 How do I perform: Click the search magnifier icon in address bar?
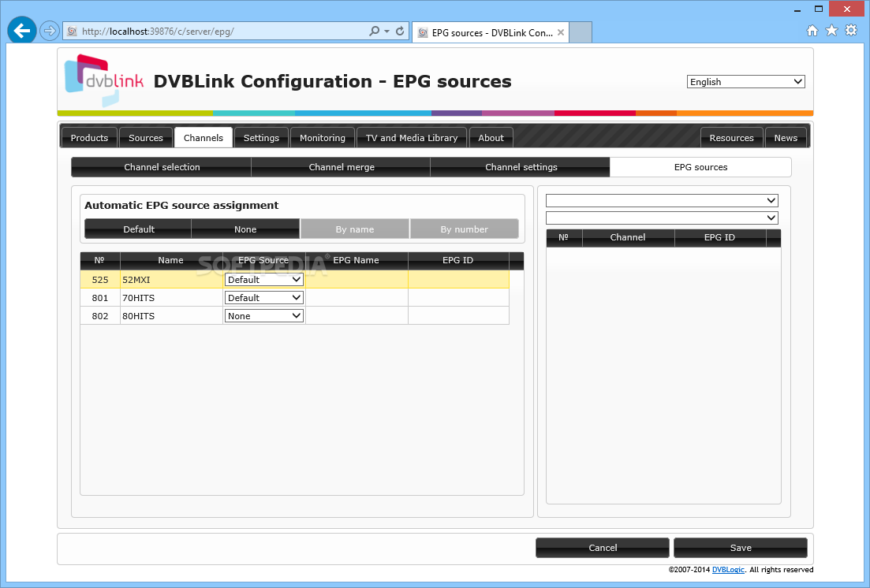pos(375,31)
